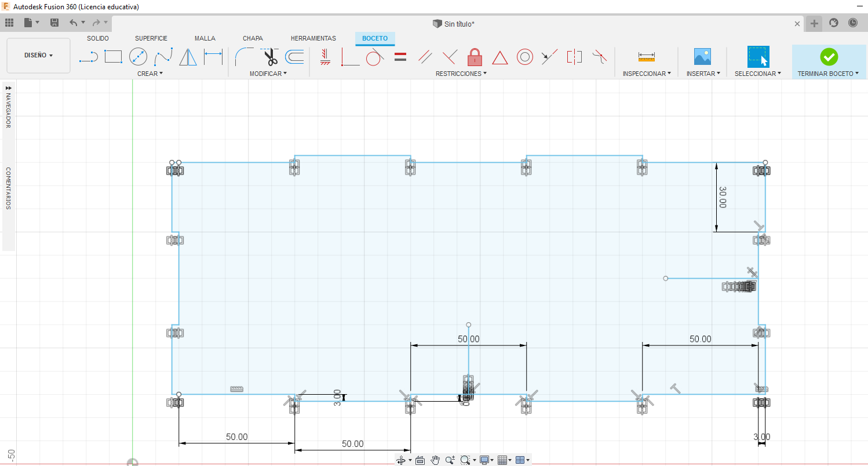Screen dimensions: 868x466
Task: Expand the TERMINAR BOCETO menu
Action: click(x=828, y=74)
